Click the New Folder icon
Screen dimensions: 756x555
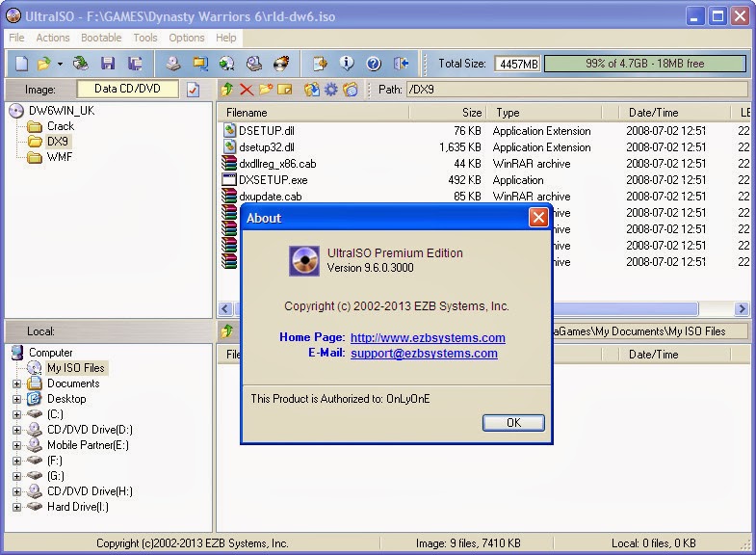[266, 90]
